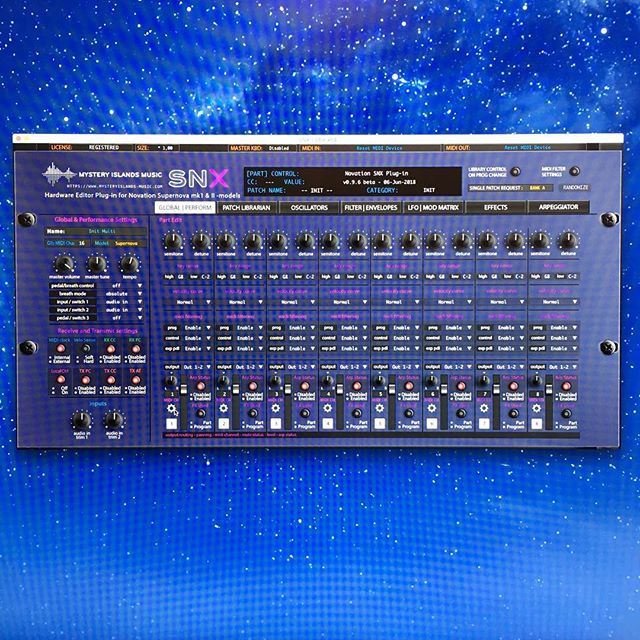
Task: Click the Size 1.00 setting
Action: point(165,148)
